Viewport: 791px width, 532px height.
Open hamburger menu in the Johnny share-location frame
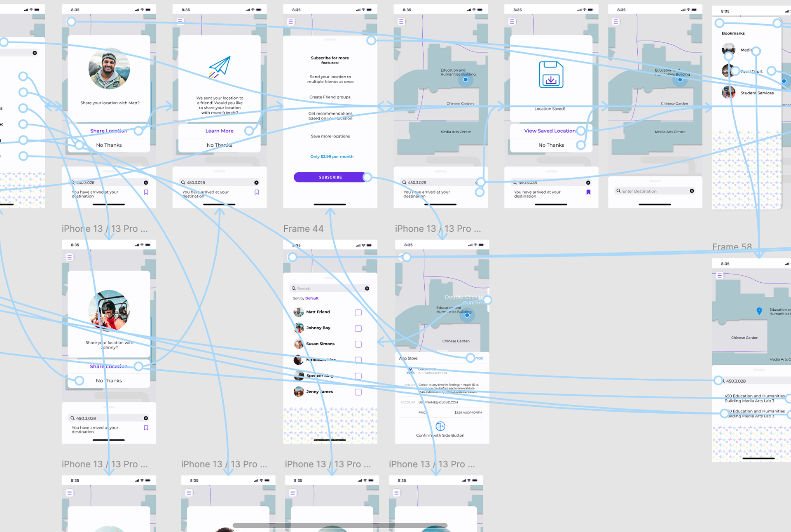point(70,257)
